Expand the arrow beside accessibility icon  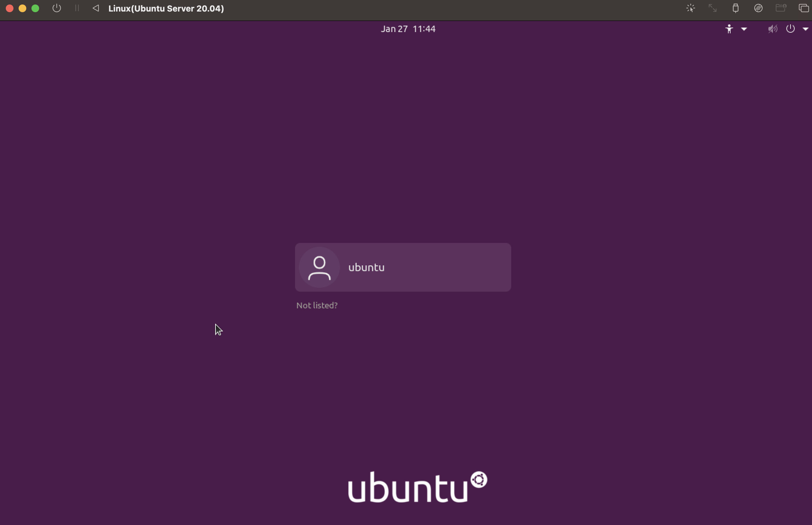click(744, 29)
